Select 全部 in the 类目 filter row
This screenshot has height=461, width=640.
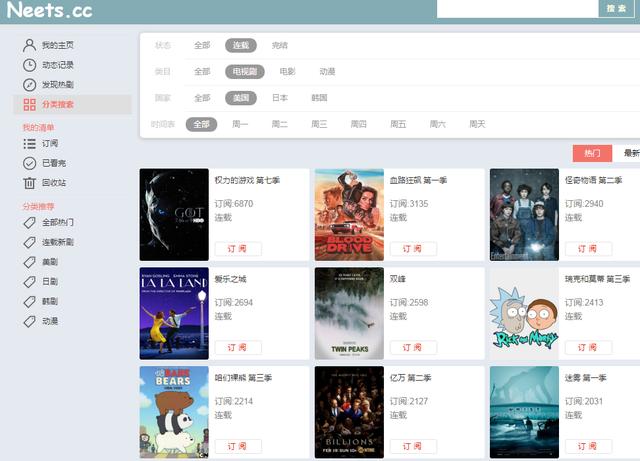tap(202, 71)
